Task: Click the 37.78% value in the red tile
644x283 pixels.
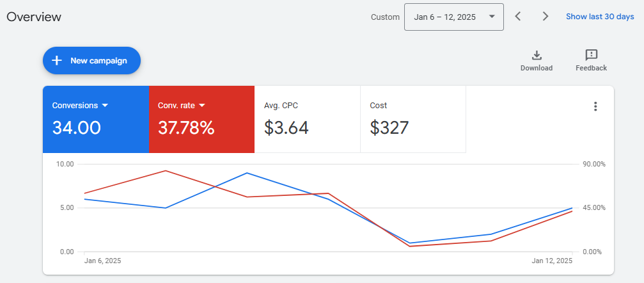Action: [x=186, y=128]
